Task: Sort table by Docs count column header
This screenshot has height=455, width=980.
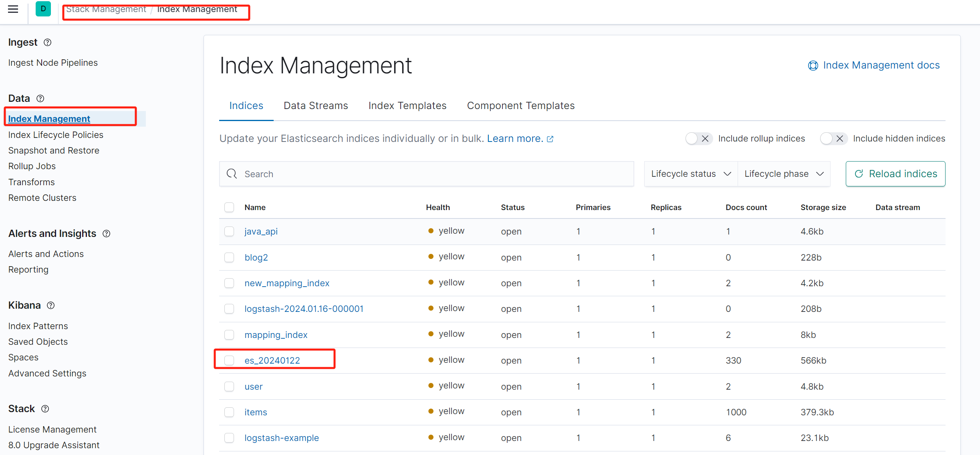Action: click(x=746, y=207)
